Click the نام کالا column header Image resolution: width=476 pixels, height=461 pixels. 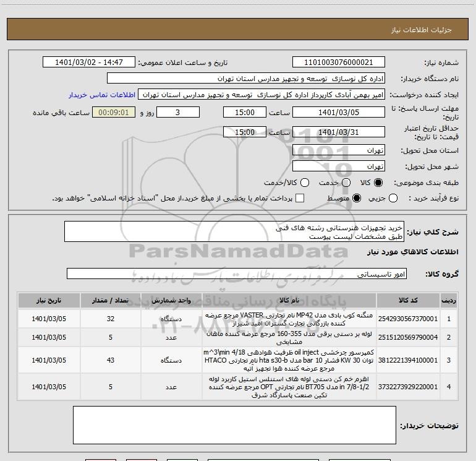click(289, 300)
